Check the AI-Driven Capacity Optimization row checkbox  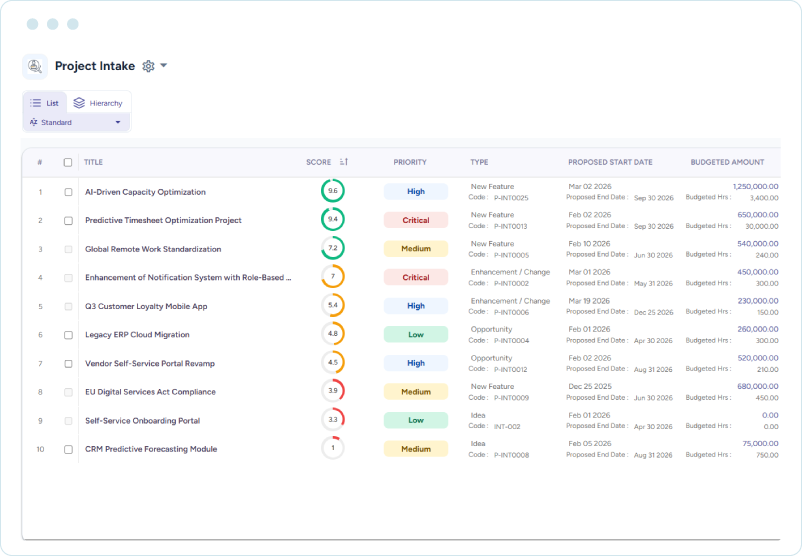tap(68, 192)
